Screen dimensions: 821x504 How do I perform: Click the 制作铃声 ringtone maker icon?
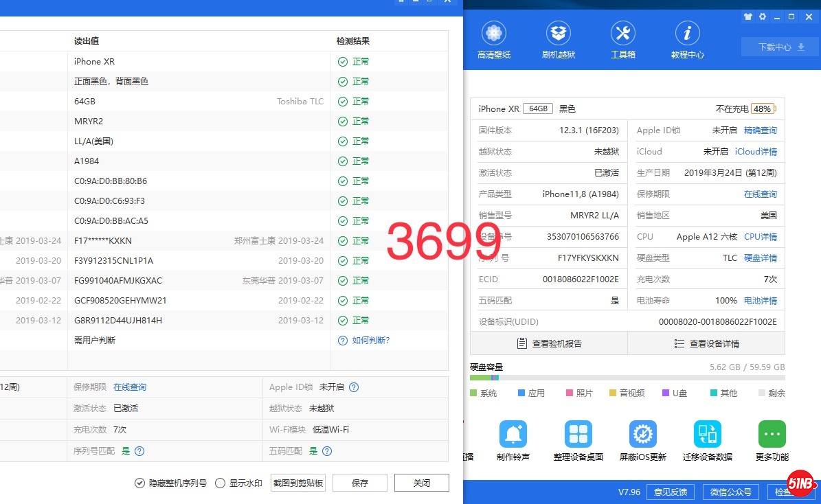point(513,435)
